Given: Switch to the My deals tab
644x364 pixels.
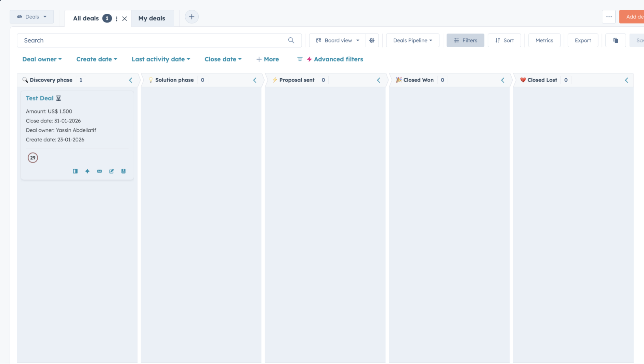Looking at the screenshot, I should 152,18.
